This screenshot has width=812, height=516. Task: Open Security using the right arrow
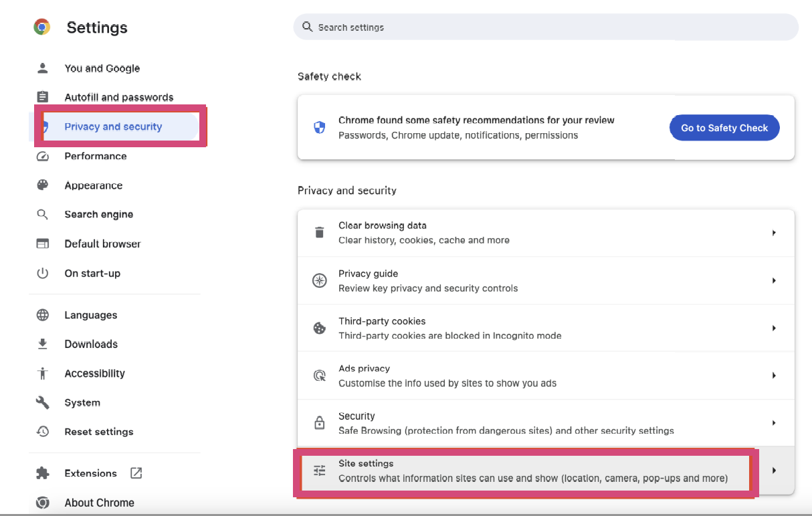pos(774,423)
